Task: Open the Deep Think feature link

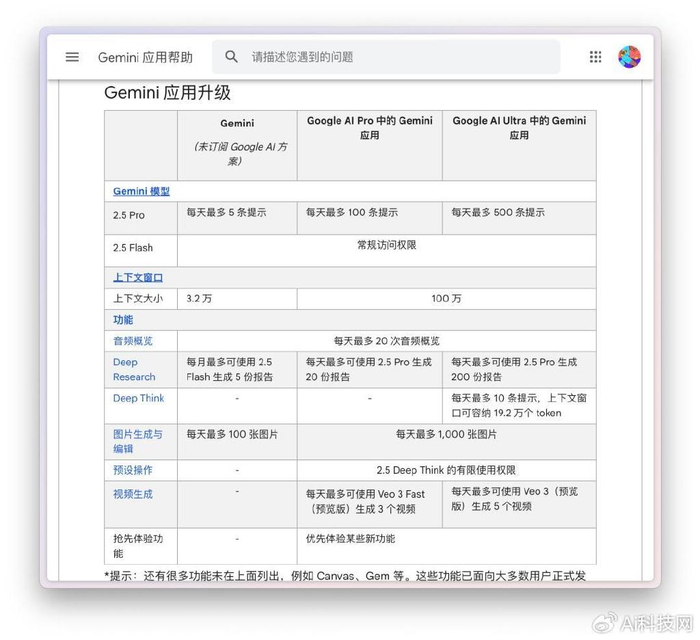Action: point(138,398)
